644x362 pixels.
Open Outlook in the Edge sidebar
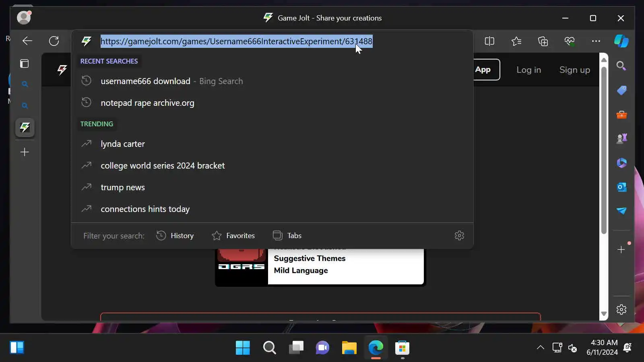pyautogui.click(x=621, y=187)
